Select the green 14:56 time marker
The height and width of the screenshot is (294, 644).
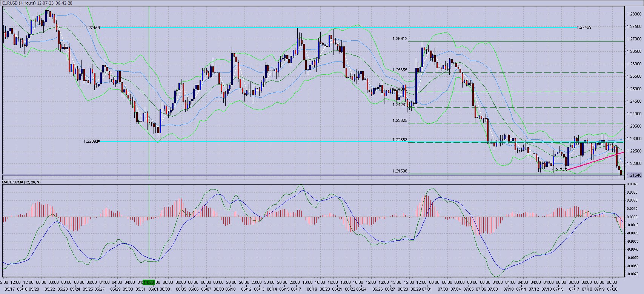149,282
